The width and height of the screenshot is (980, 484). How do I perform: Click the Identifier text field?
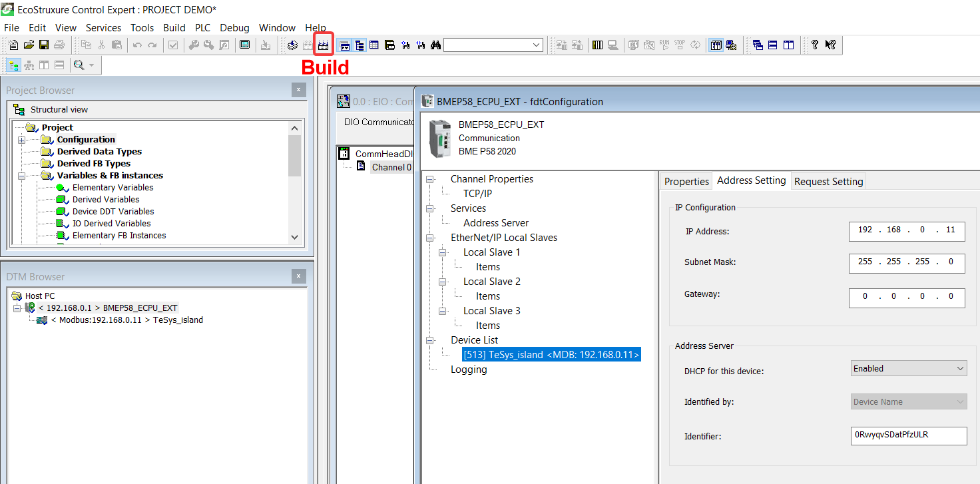tap(909, 435)
